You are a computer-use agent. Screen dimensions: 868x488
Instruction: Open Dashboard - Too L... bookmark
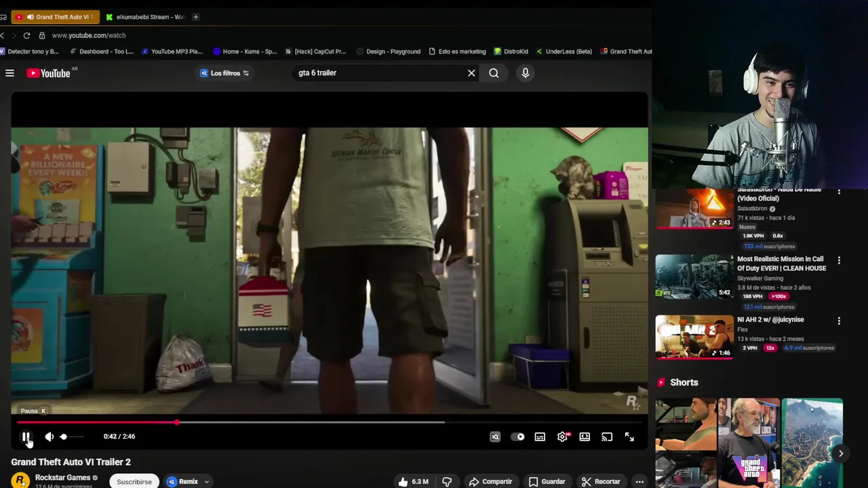coord(102,52)
